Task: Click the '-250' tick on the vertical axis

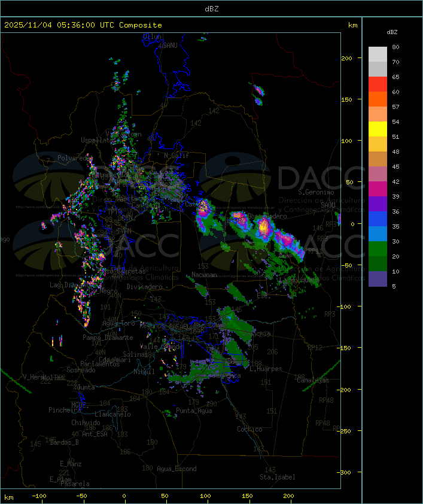Action: coord(345,431)
